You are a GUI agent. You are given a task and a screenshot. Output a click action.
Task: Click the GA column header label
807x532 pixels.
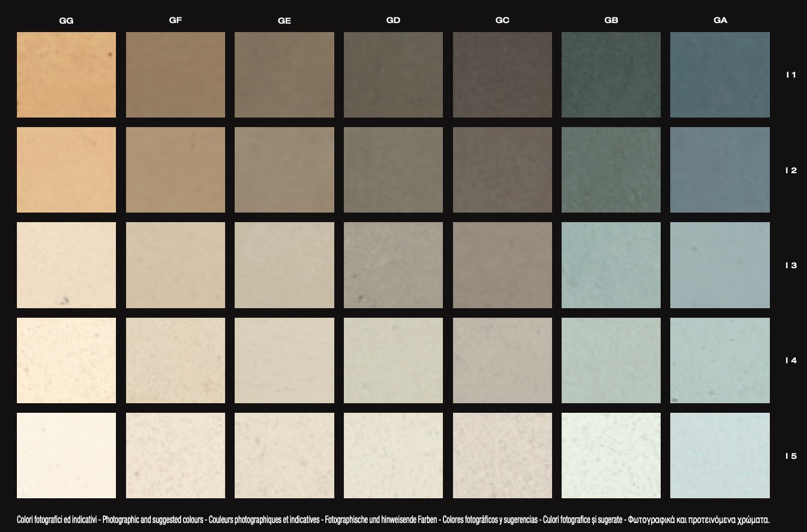tap(720, 20)
